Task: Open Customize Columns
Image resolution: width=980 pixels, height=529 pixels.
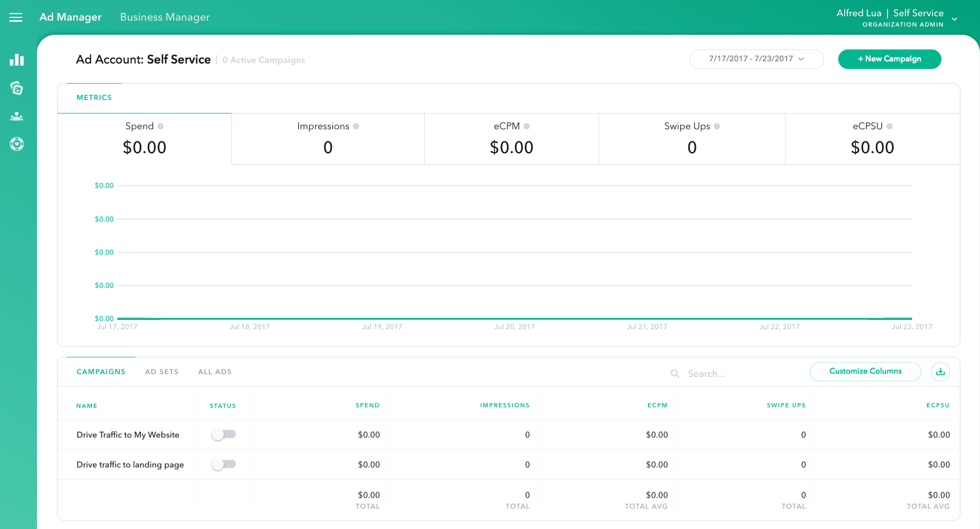Action: point(865,371)
